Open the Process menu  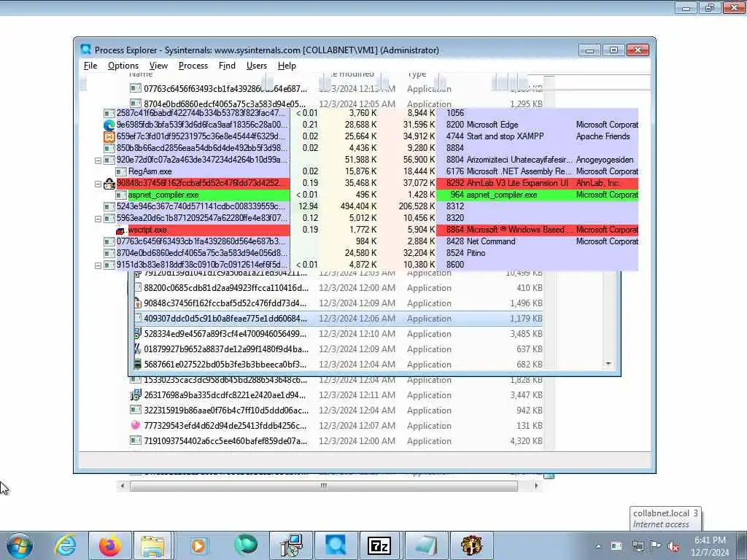tap(193, 66)
